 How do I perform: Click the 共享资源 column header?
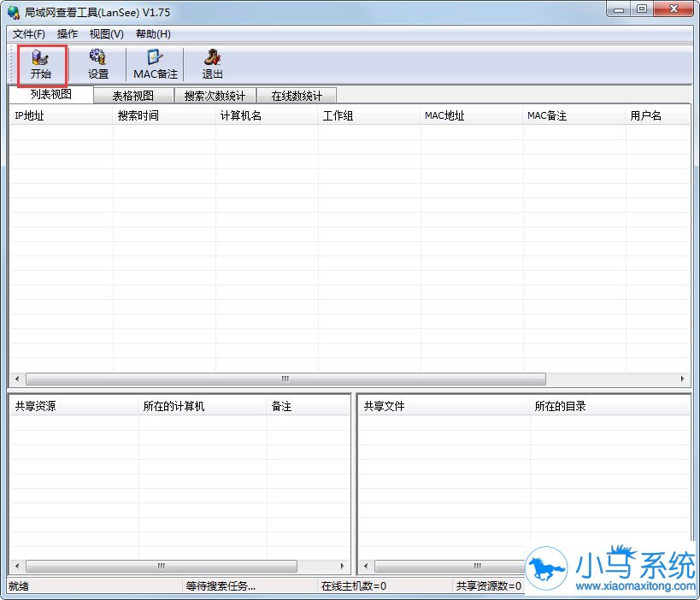(74, 406)
